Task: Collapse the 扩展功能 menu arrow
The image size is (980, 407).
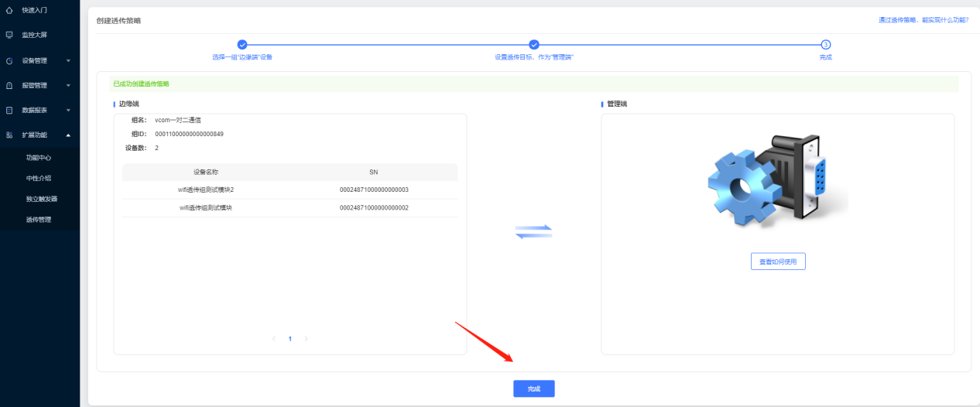Action: tap(68, 135)
